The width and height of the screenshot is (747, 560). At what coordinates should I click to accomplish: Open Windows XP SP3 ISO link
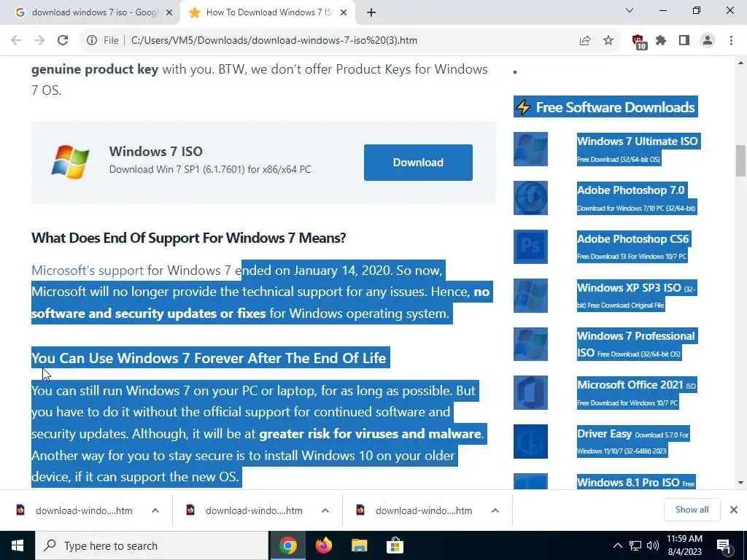[630, 287]
